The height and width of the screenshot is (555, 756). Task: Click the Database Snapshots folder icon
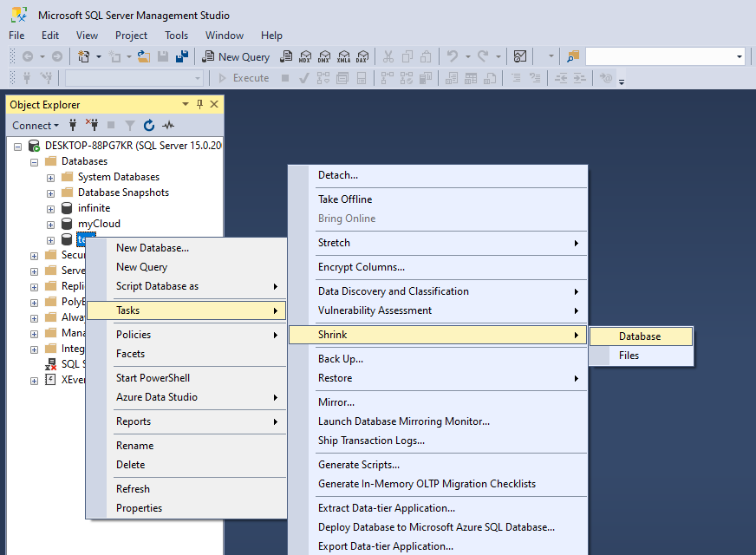[x=68, y=193]
